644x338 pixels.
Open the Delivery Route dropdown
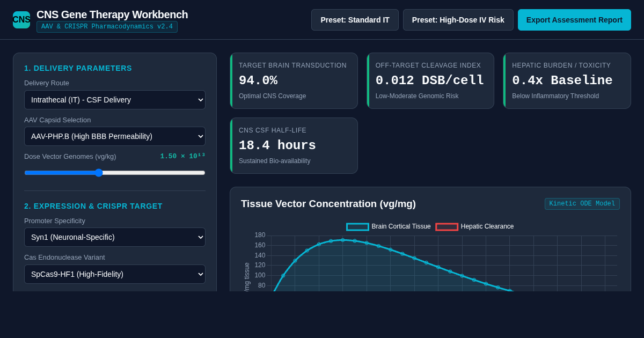115,100
